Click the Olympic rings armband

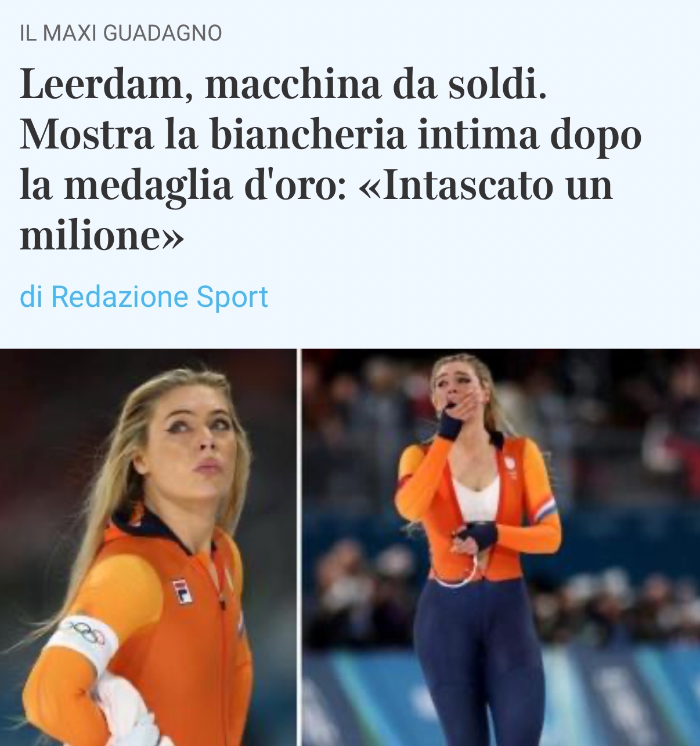[85, 641]
